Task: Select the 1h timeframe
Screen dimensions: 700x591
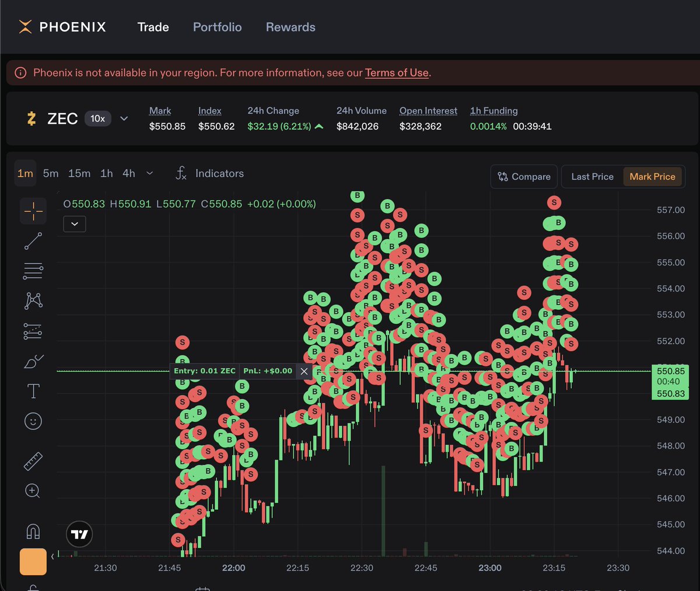Action: tap(106, 173)
